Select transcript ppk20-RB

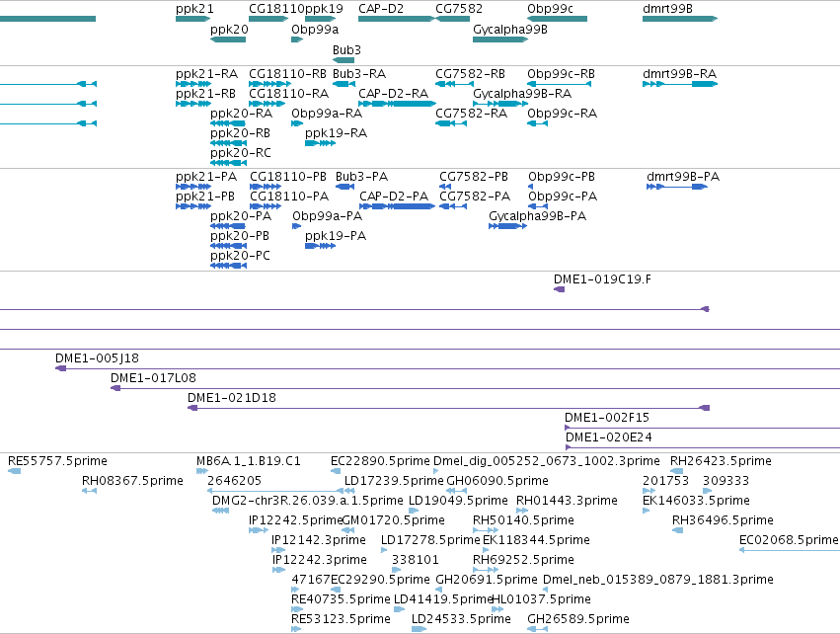click(x=228, y=143)
